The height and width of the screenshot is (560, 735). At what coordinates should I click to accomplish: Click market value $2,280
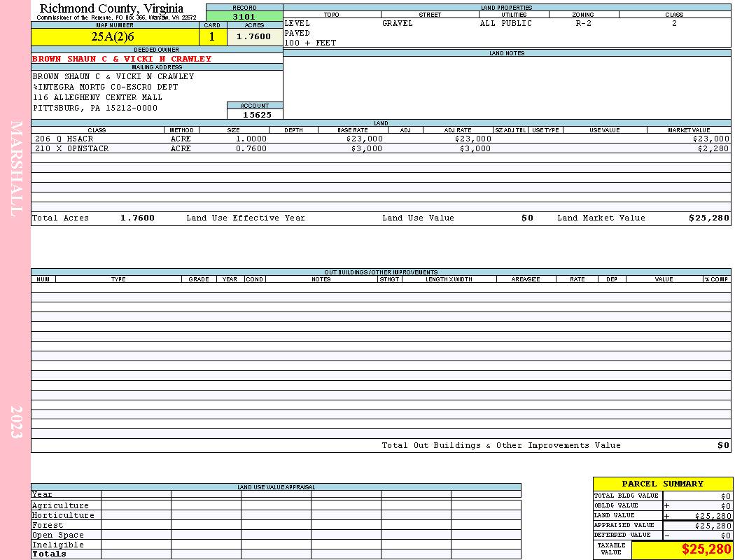713,148
